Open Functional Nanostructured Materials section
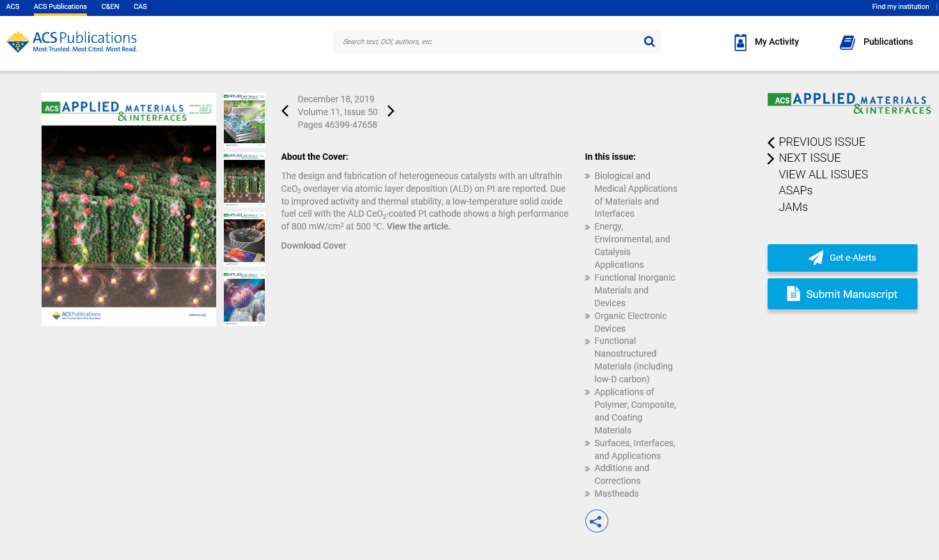This screenshot has width=939, height=560. coord(633,360)
